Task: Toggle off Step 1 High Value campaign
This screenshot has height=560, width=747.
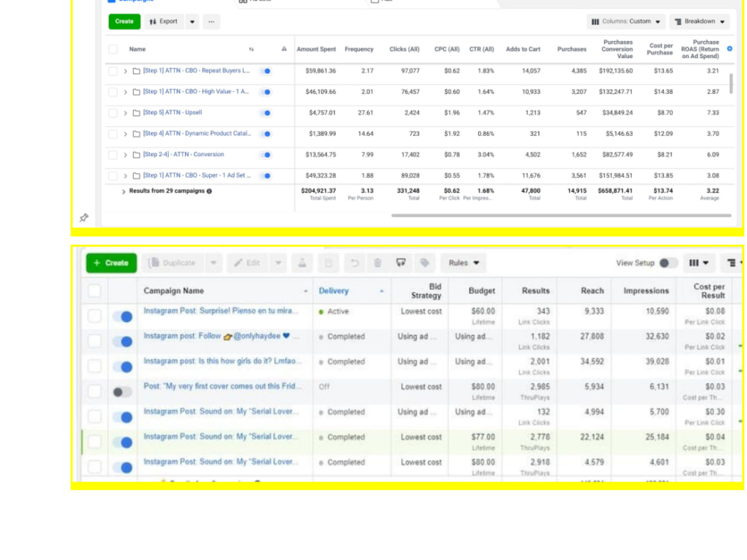Action: pos(266,92)
